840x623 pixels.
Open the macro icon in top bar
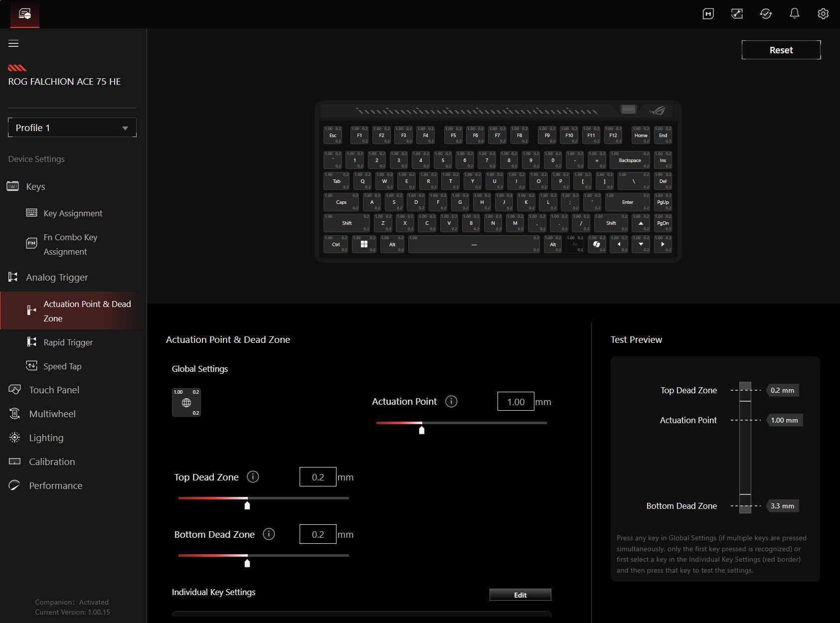708,14
